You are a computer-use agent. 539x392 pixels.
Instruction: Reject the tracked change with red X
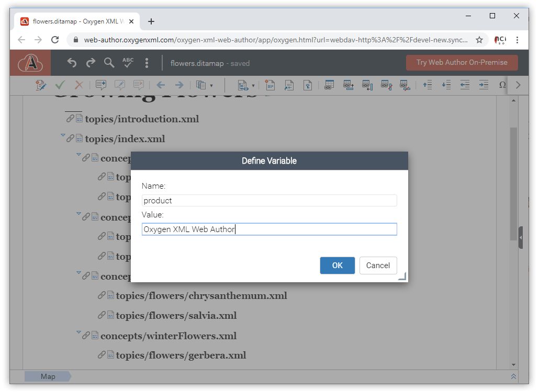click(x=79, y=85)
